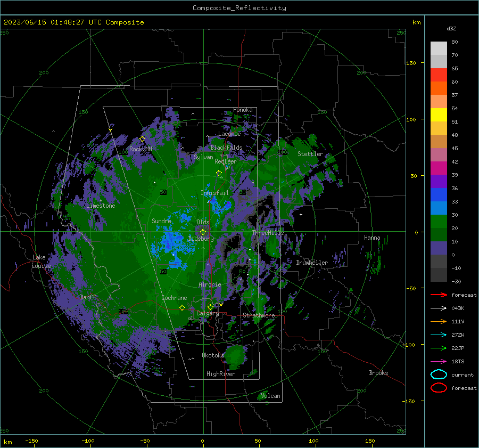The height and width of the screenshot is (448, 479).
Task: Click the red forecast arrow in legend
Action: point(439,295)
